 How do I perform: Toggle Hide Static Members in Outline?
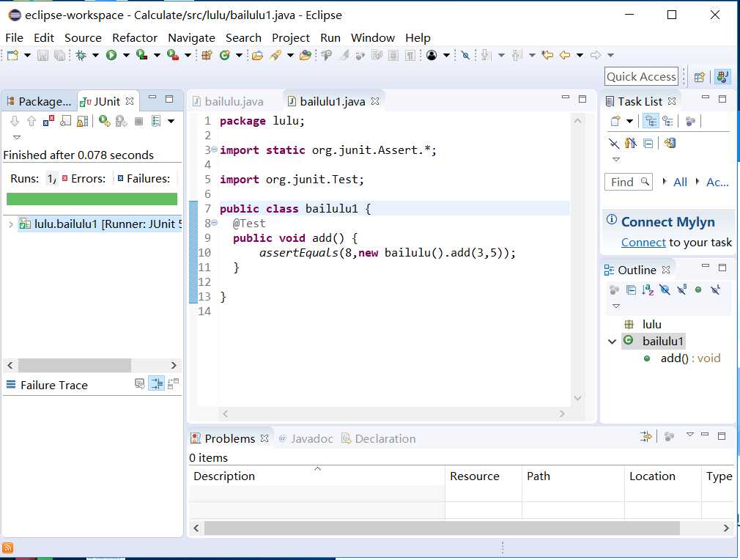tap(681, 290)
